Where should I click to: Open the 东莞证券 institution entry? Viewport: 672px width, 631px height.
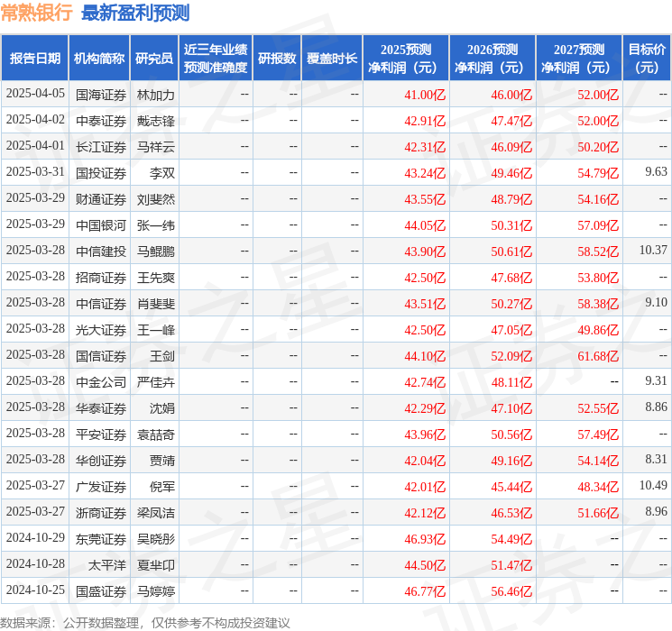[100, 539]
